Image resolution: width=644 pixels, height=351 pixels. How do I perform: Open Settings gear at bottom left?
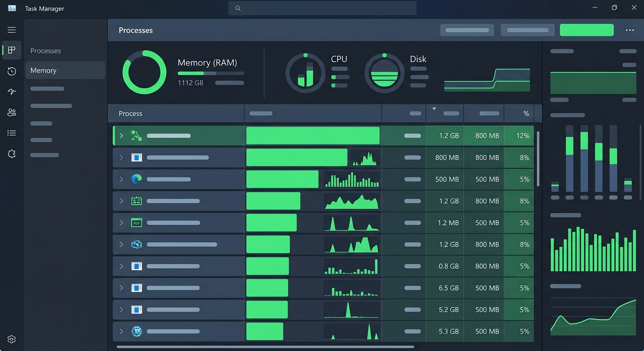click(12, 339)
